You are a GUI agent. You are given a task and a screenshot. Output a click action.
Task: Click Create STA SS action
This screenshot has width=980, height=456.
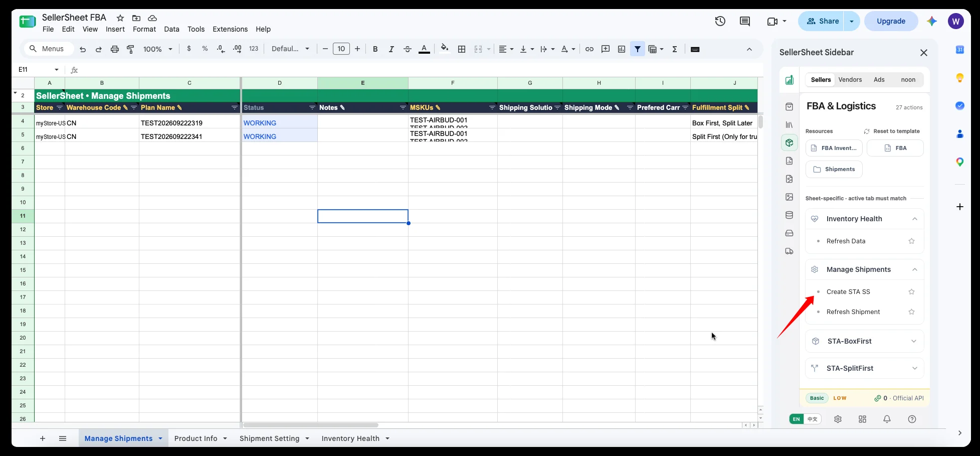click(x=848, y=292)
